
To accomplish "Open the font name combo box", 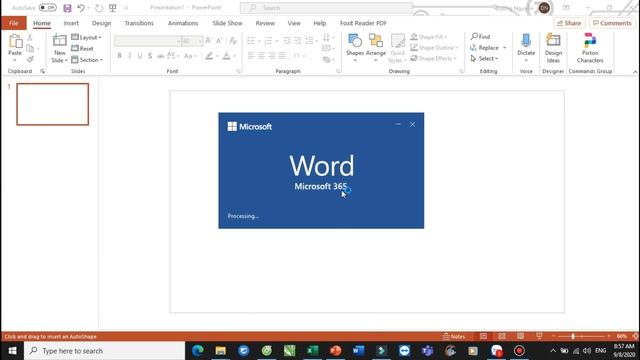I will coord(147,41).
